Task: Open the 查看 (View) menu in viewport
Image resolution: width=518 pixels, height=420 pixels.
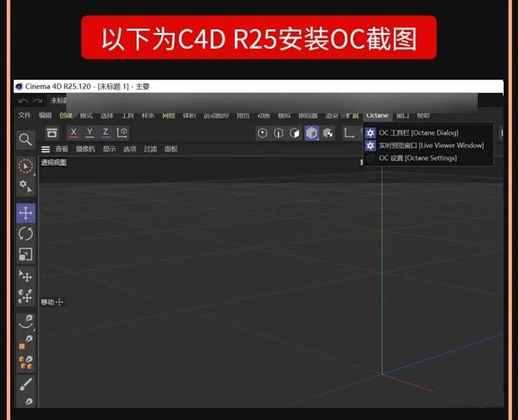Action: [x=62, y=148]
